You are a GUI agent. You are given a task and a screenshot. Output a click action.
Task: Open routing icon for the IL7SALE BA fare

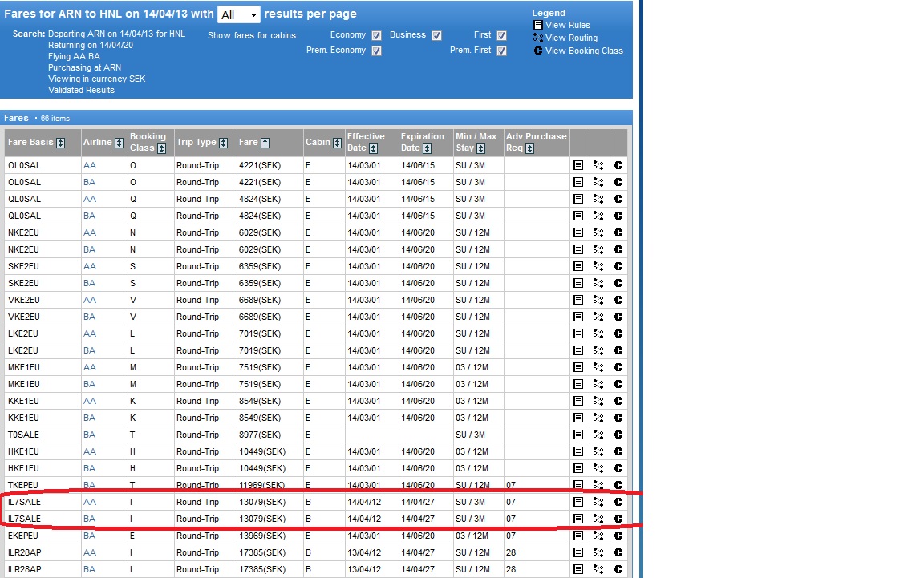point(598,519)
